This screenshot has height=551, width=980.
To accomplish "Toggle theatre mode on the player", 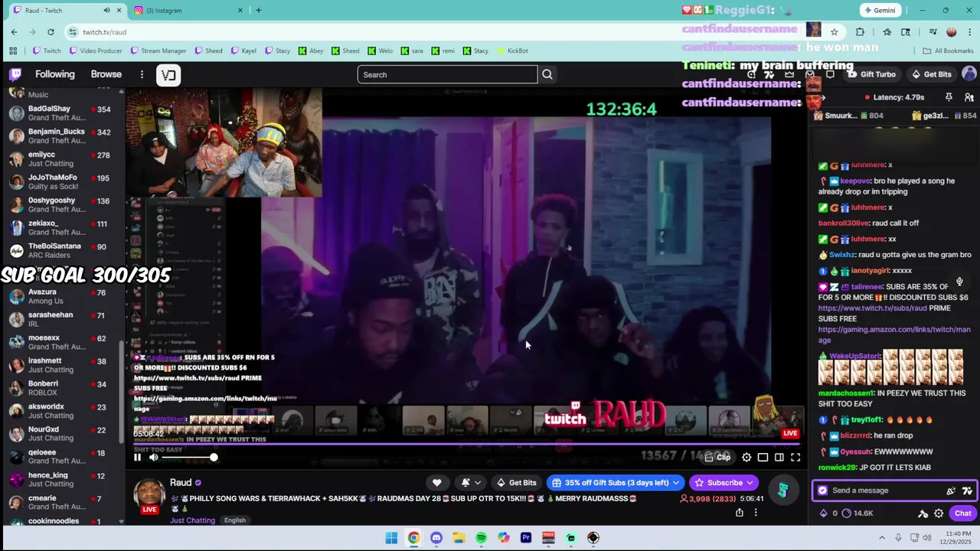I will 779,458.
